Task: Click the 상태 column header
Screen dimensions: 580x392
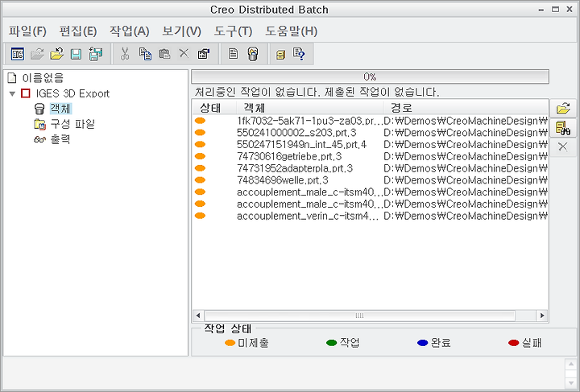Action: click(x=214, y=108)
